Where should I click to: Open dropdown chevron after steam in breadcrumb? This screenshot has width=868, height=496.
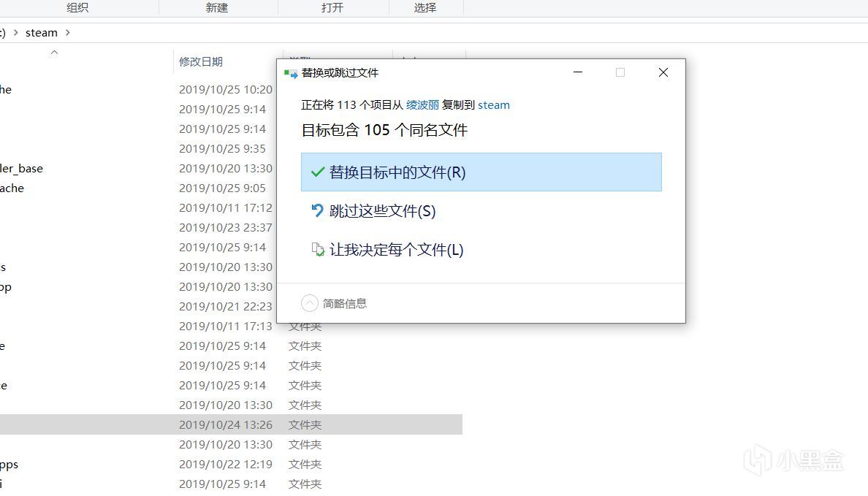pos(68,33)
